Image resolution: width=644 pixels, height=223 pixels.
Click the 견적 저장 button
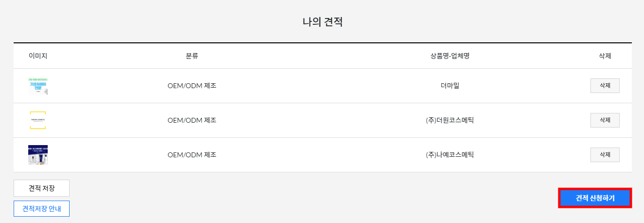pyautogui.click(x=41, y=188)
